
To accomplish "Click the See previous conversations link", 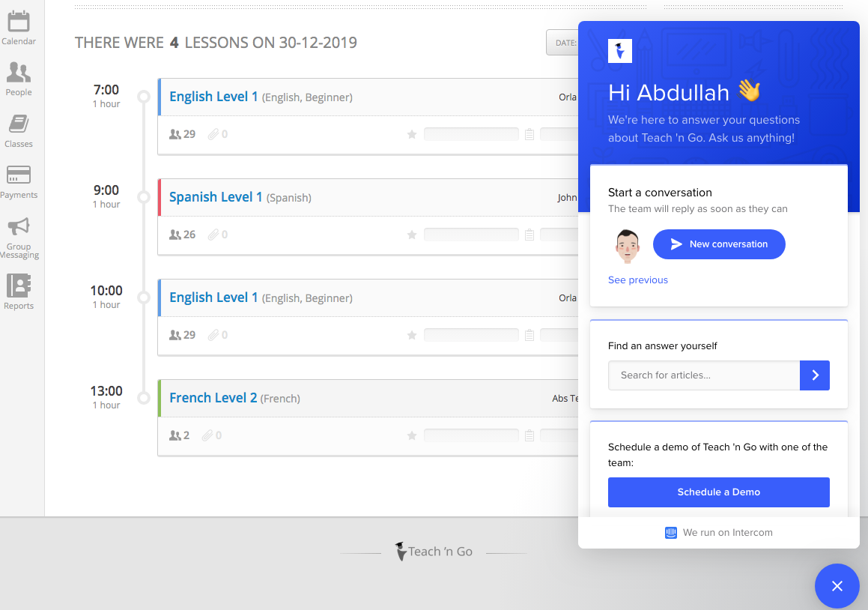I will (637, 280).
